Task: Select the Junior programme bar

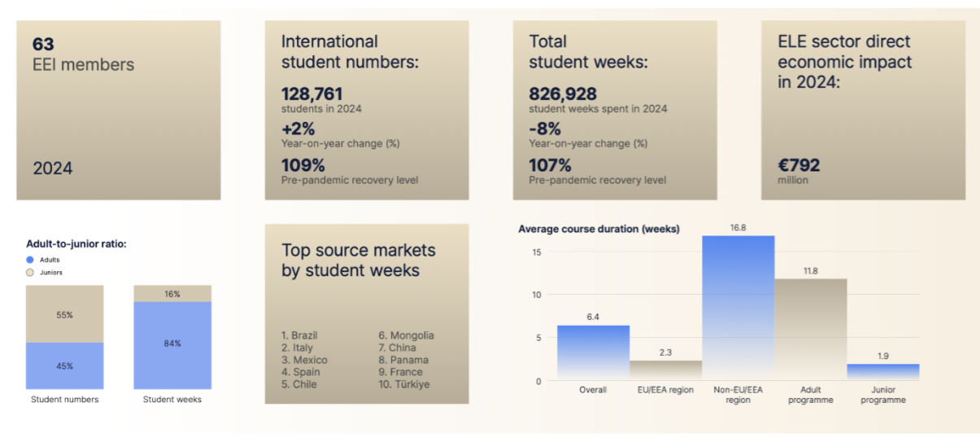Action: [x=882, y=372]
